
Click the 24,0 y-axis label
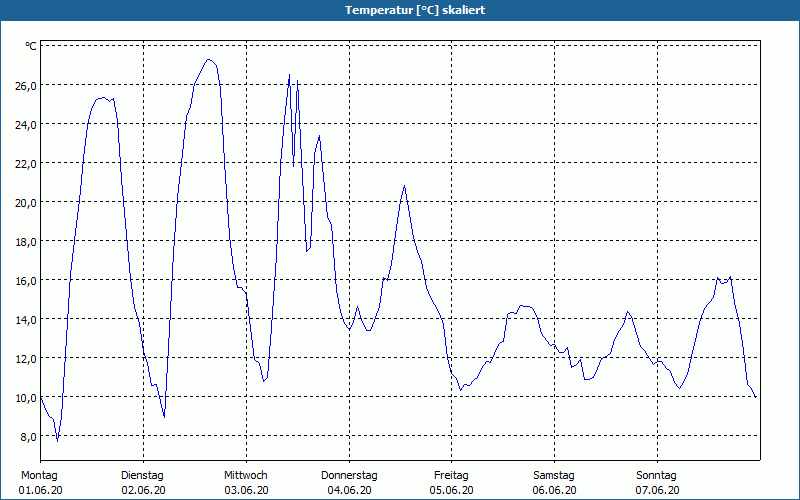[26, 125]
